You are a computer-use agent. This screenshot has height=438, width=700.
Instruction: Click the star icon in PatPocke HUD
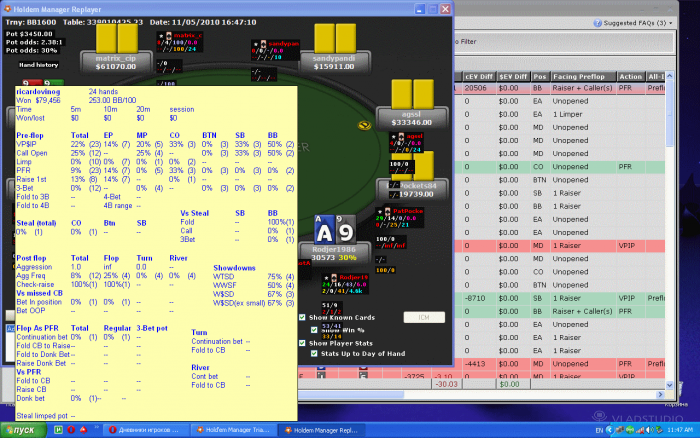click(x=380, y=211)
